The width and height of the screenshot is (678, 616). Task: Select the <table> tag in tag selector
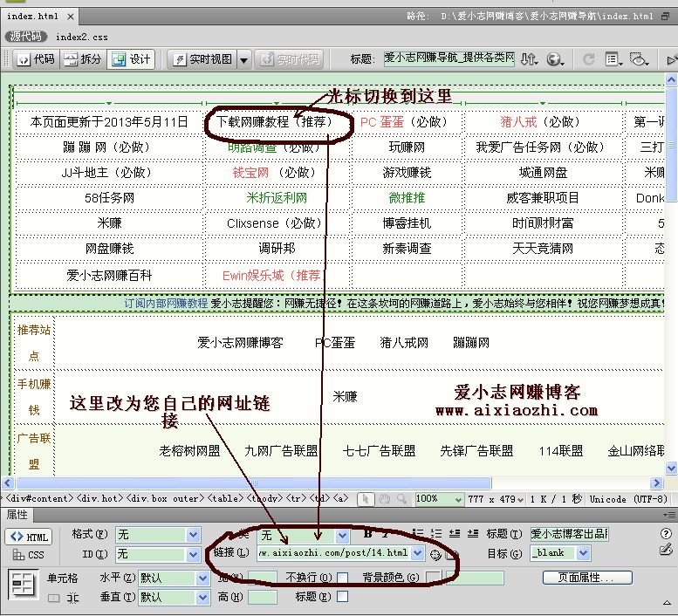[225, 498]
